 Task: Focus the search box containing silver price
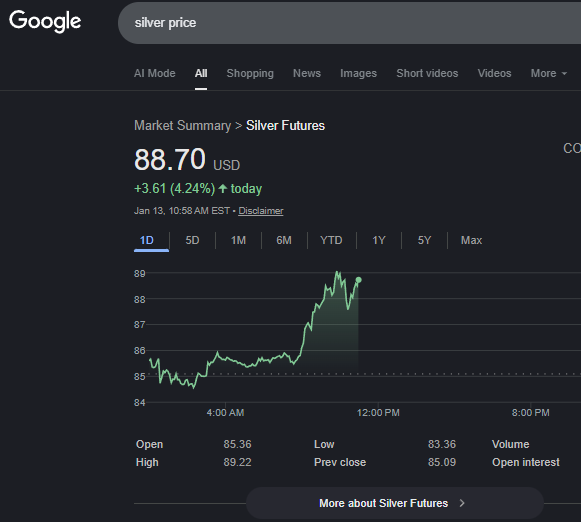tap(349, 23)
